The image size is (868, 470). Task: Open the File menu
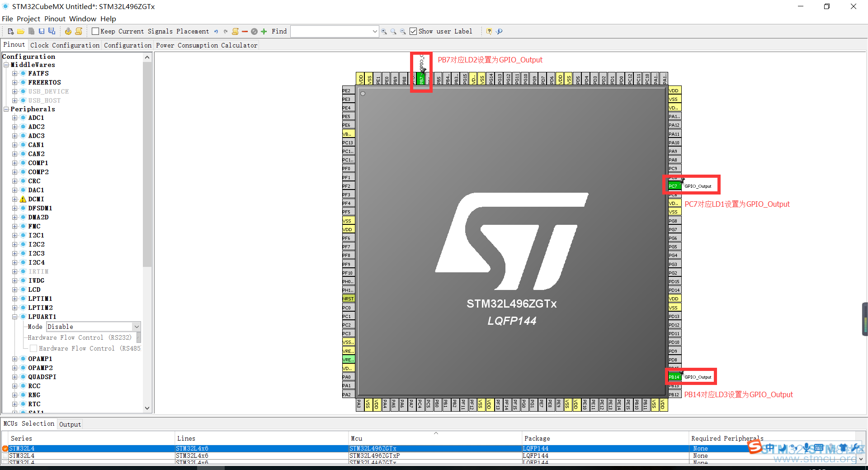(7, 19)
